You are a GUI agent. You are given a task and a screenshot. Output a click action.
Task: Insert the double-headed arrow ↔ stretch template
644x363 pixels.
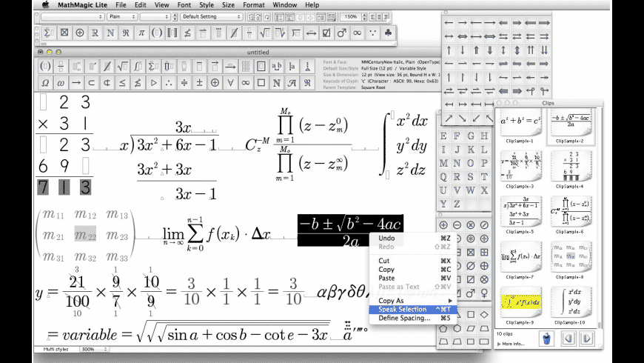pos(311,33)
